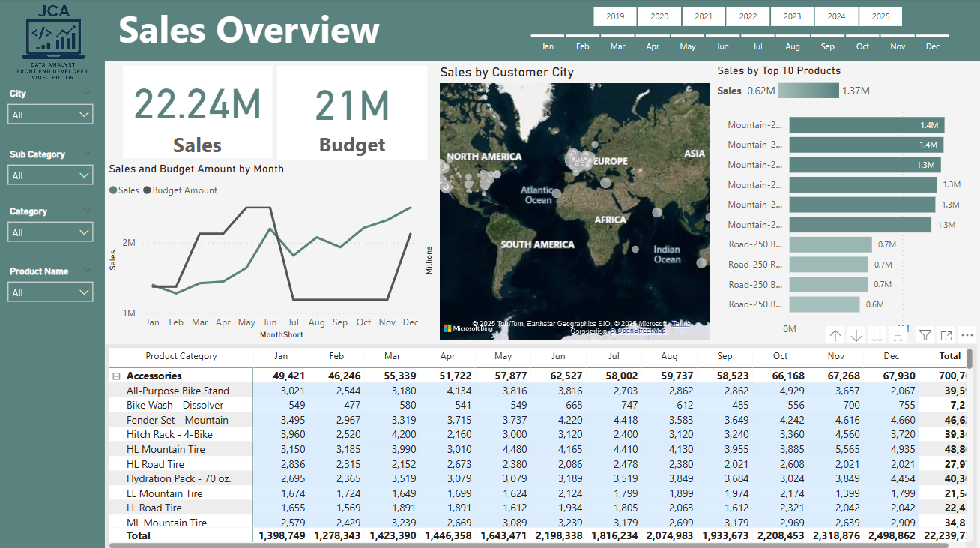Click the Total column header

click(949, 356)
